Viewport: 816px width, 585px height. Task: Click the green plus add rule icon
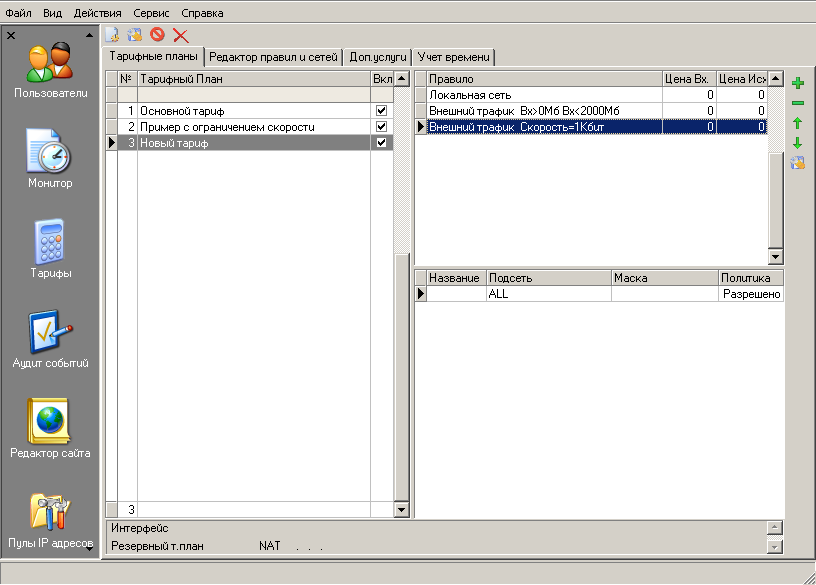[x=797, y=84]
